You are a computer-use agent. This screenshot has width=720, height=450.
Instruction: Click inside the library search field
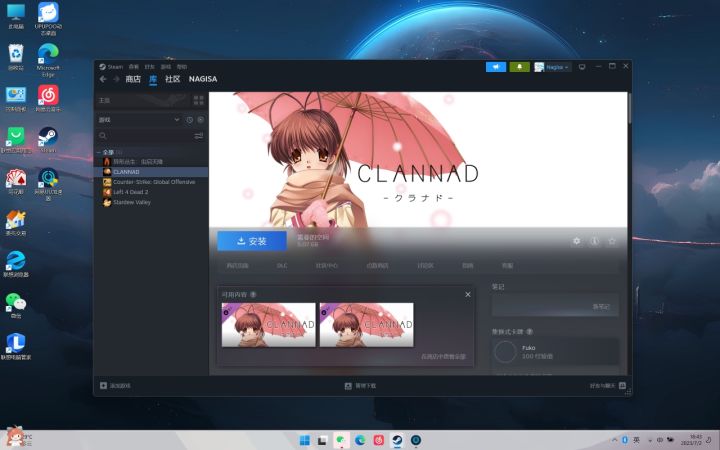click(x=146, y=136)
